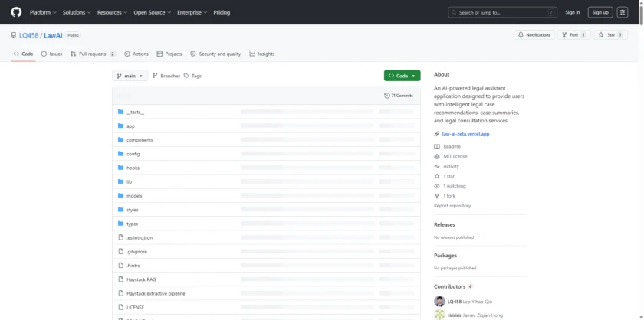Click the GitHub logo icon
Viewport: 644px width, 320px height.
pos(17,12)
